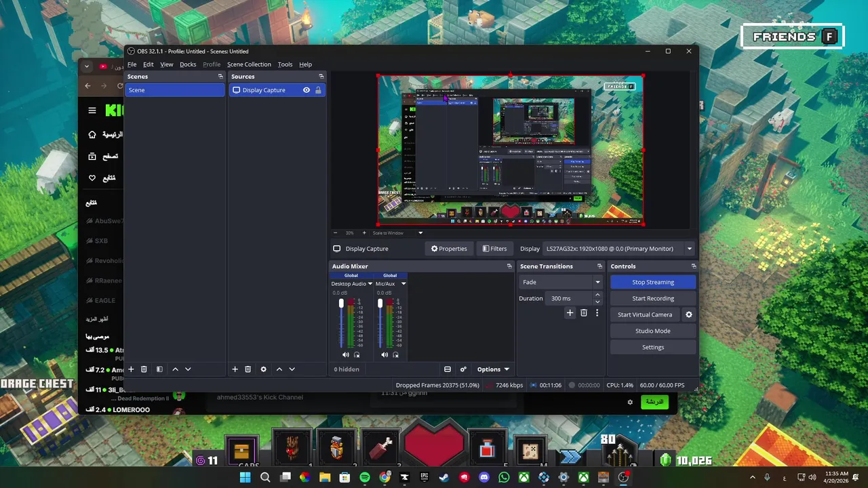Remove selected scene using Scenes trash icon
868x488 pixels.
click(x=144, y=369)
